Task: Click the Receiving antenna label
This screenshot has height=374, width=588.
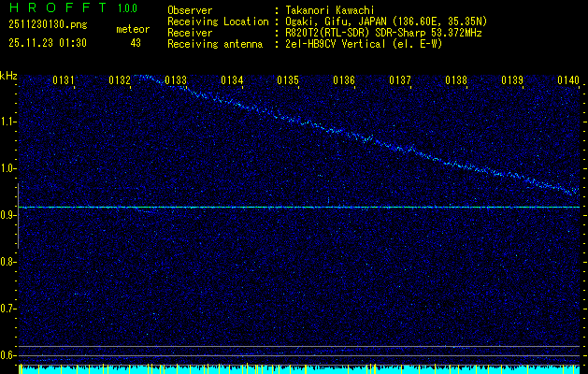Action: coord(215,44)
